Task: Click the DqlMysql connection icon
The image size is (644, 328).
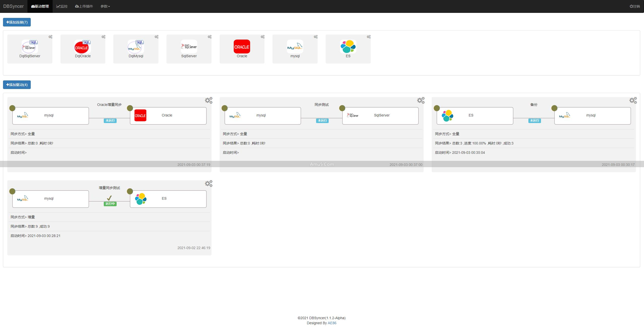Action: [x=136, y=47]
